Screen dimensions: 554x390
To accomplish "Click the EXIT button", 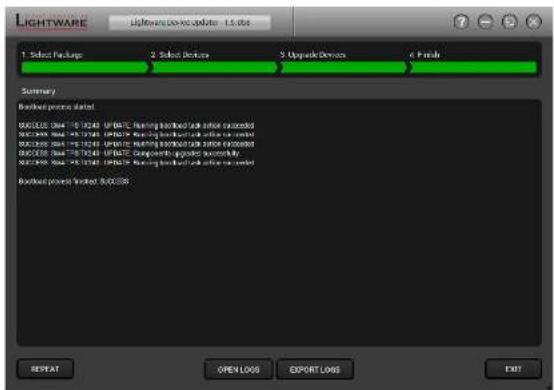I will coord(513,369).
